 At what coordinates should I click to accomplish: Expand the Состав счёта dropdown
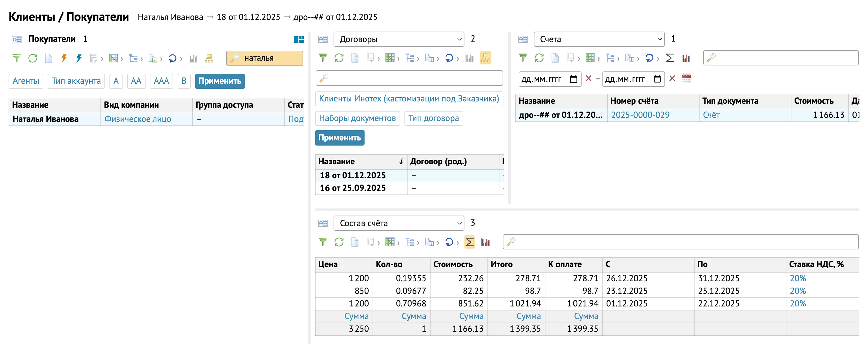pos(399,223)
